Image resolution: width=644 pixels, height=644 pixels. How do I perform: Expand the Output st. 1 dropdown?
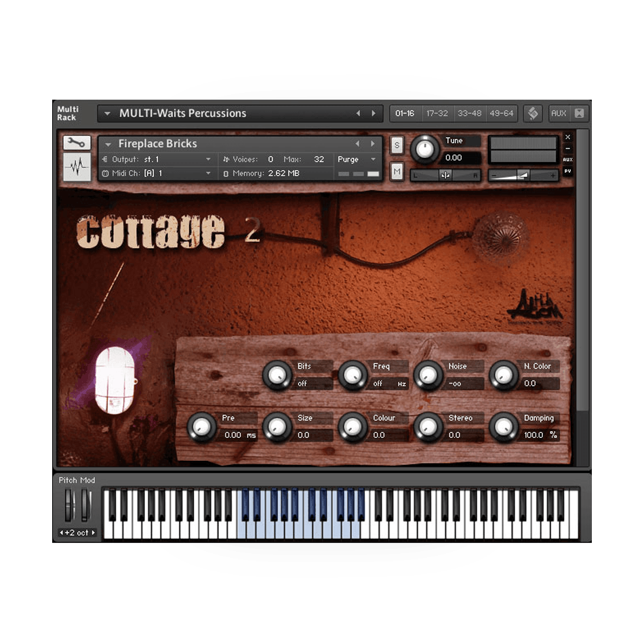pos(208,159)
